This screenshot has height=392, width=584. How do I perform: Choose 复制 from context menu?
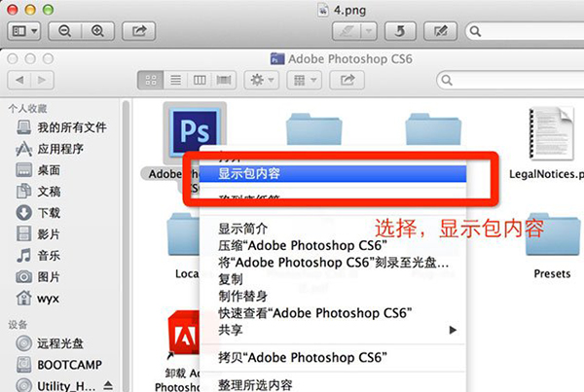point(333,279)
